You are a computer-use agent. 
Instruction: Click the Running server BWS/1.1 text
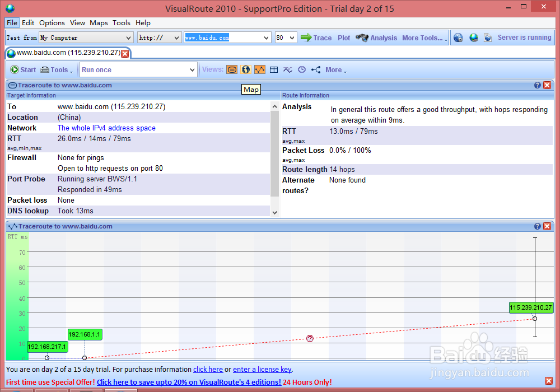[x=97, y=179]
